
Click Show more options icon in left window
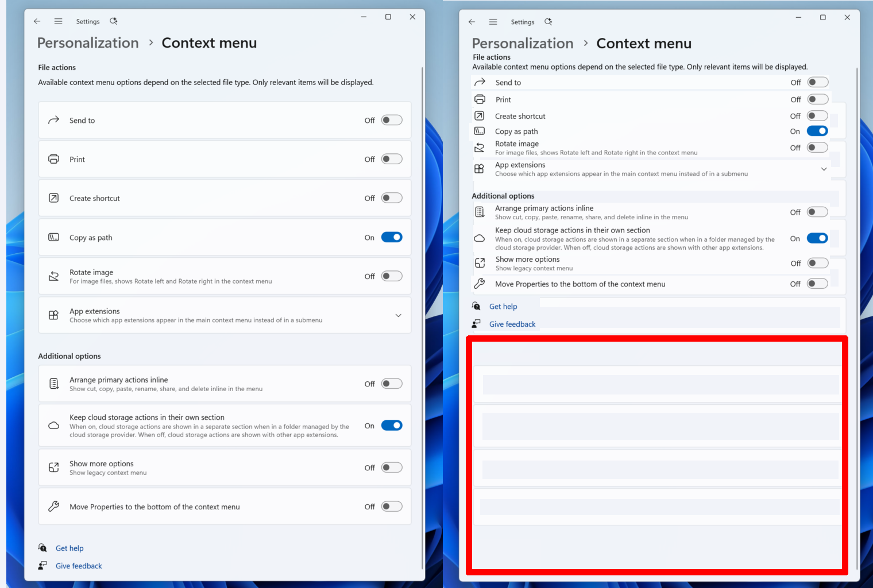point(53,467)
